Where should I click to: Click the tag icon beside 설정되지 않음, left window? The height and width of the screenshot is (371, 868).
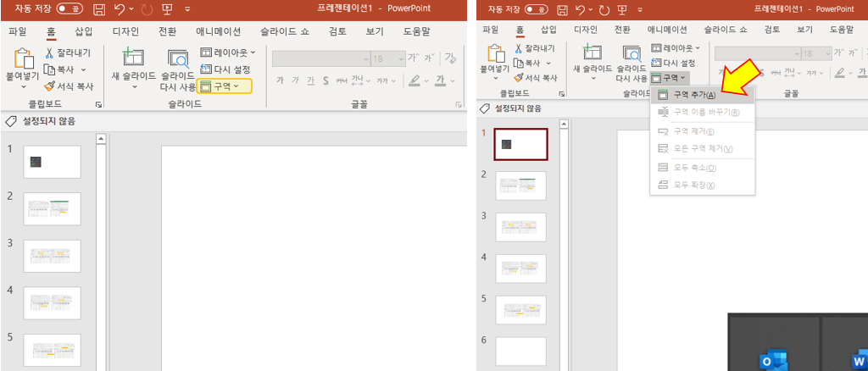point(11,122)
